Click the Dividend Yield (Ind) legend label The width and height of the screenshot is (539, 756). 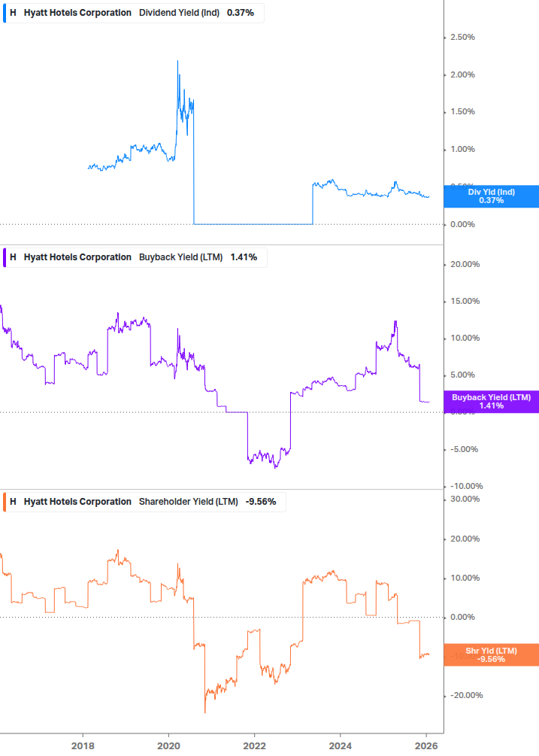tap(179, 13)
